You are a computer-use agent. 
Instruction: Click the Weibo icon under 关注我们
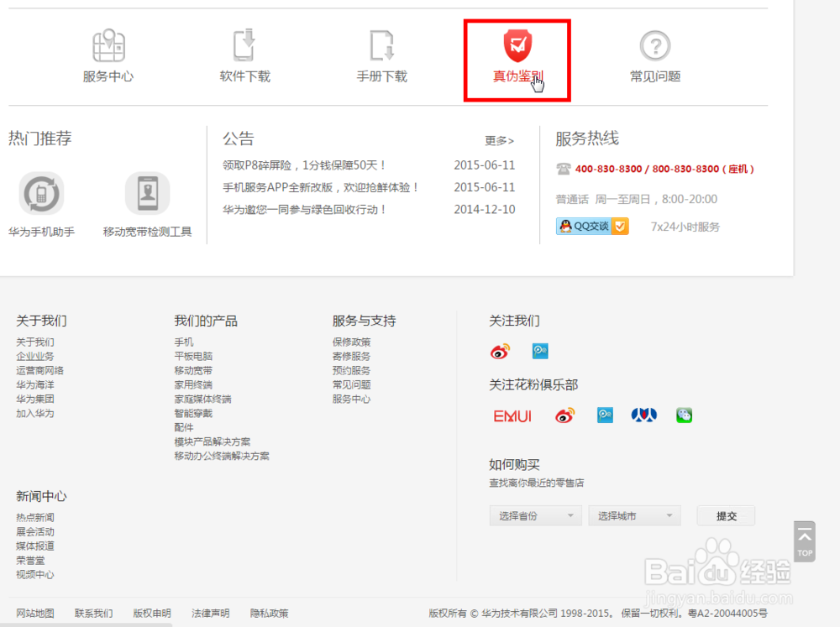(x=501, y=351)
